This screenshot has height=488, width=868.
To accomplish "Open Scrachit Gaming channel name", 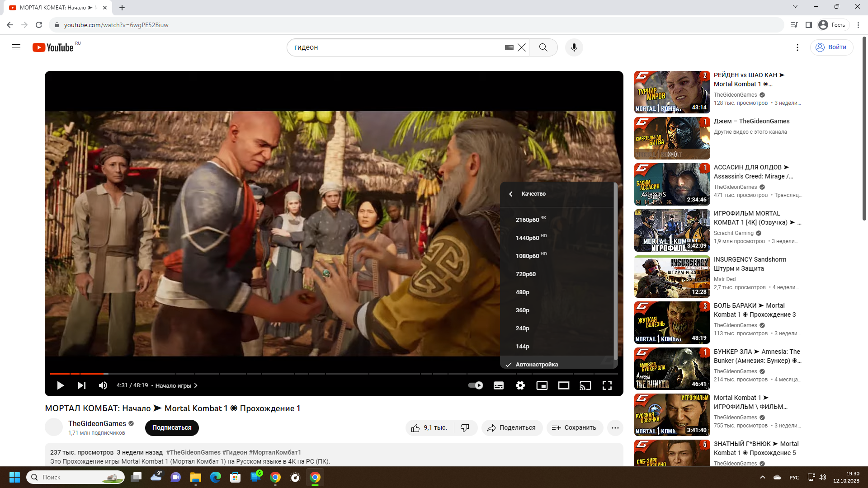I will (733, 233).
